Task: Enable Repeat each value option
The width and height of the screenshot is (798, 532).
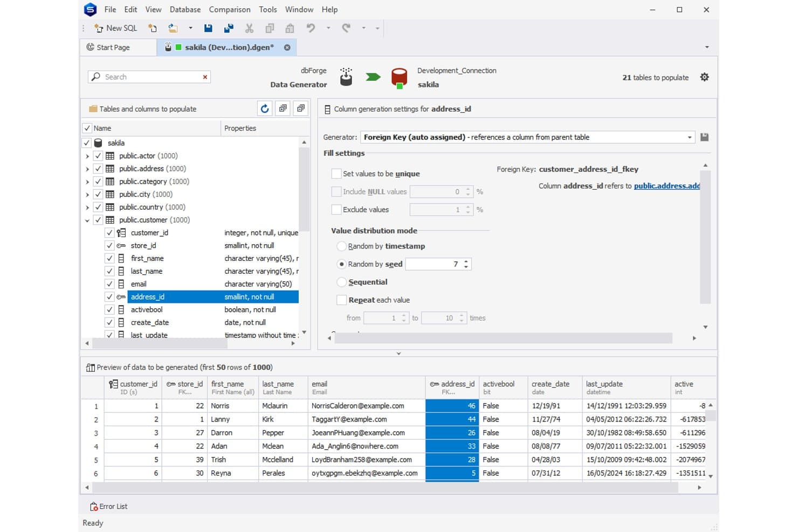Action: pyautogui.click(x=341, y=300)
